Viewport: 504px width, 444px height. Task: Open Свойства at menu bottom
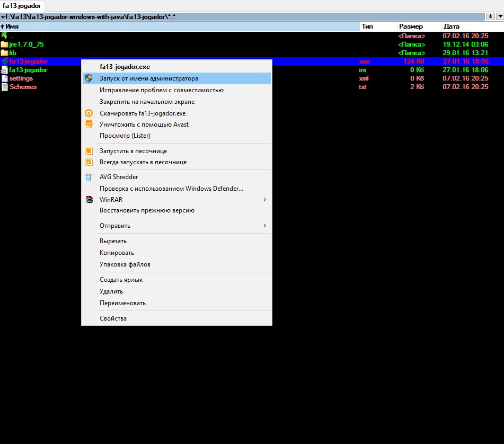point(176,318)
